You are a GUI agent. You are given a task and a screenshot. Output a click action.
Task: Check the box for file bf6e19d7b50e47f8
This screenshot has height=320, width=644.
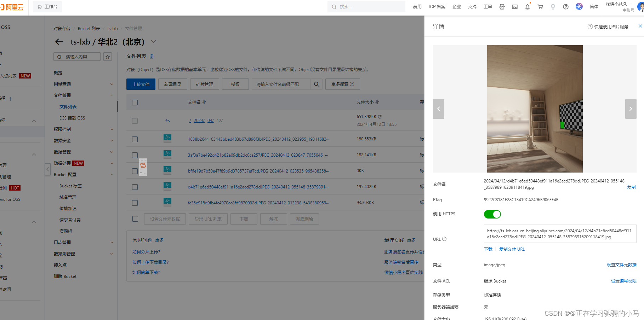point(135,171)
